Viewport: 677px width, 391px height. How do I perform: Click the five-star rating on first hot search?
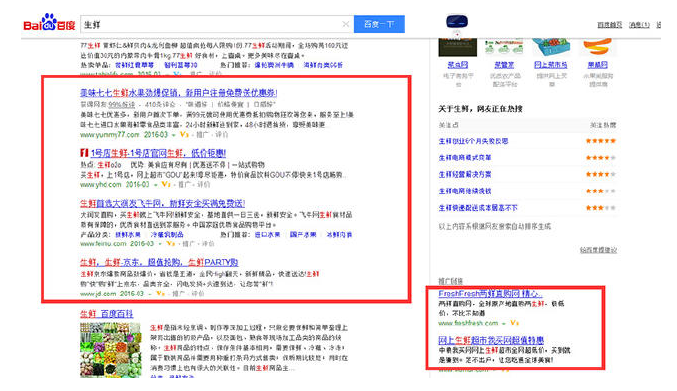tap(601, 141)
